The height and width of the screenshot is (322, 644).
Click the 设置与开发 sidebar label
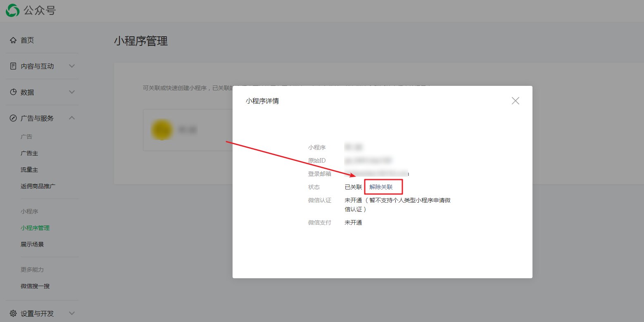37,313
